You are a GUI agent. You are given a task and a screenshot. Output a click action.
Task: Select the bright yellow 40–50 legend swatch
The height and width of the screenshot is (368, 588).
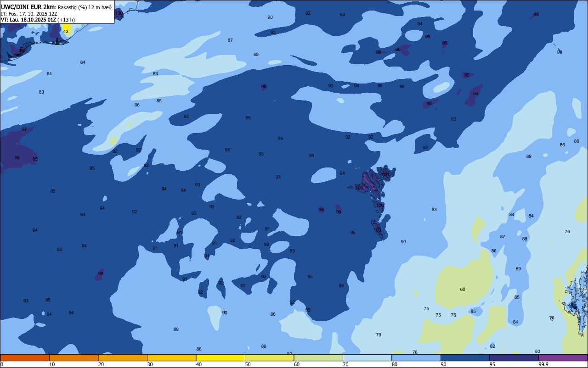(220, 357)
